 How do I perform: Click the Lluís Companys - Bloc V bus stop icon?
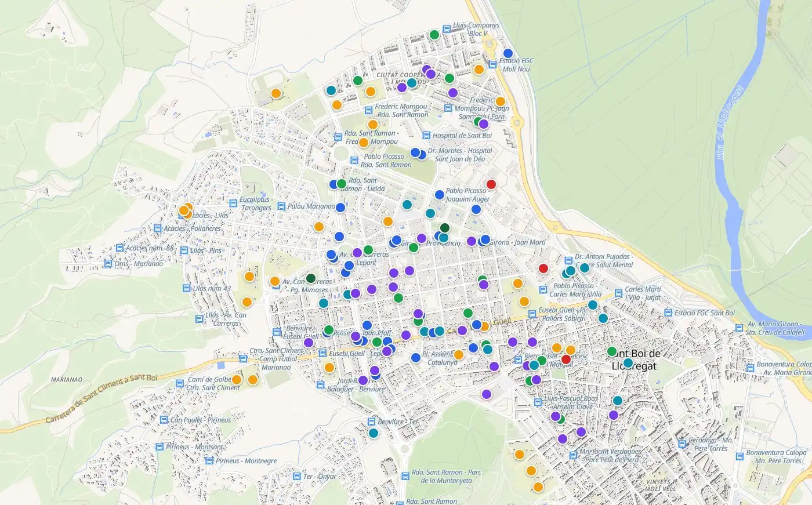click(x=447, y=29)
